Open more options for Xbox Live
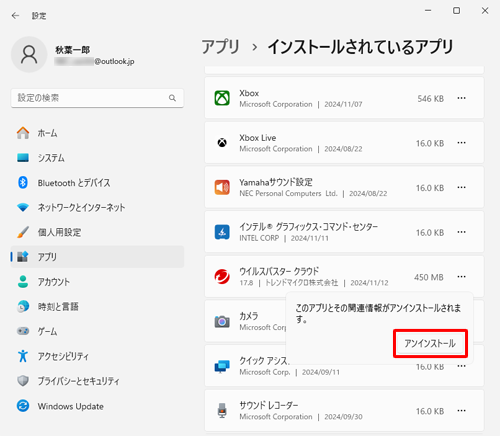The height and width of the screenshot is (436, 500). 462,143
